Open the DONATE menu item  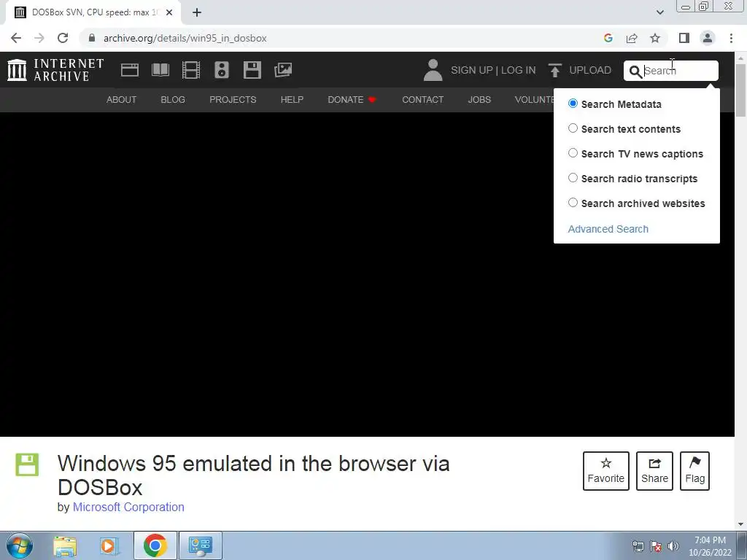pyautogui.click(x=352, y=99)
